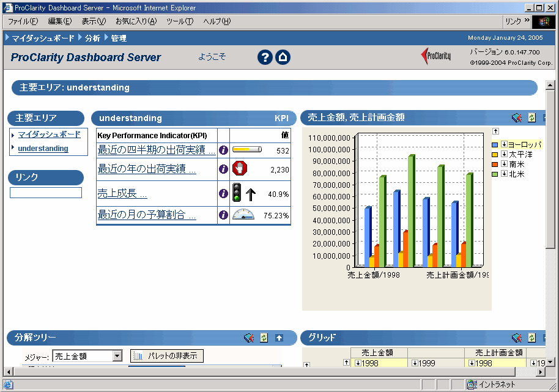Screen dimensions: 559x392
Task: Refresh the 分解ツリー panel
Action: click(x=264, y=338)
